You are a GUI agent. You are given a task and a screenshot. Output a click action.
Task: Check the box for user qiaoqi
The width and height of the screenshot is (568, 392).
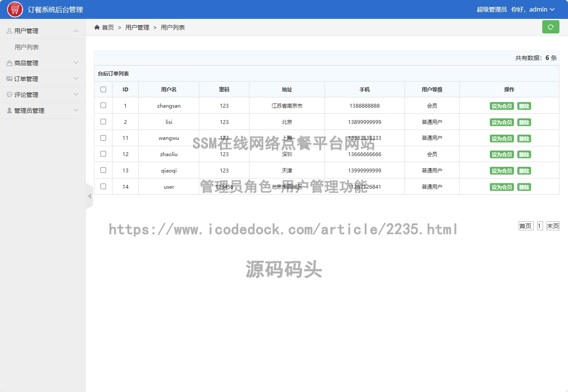coord(103,170)
